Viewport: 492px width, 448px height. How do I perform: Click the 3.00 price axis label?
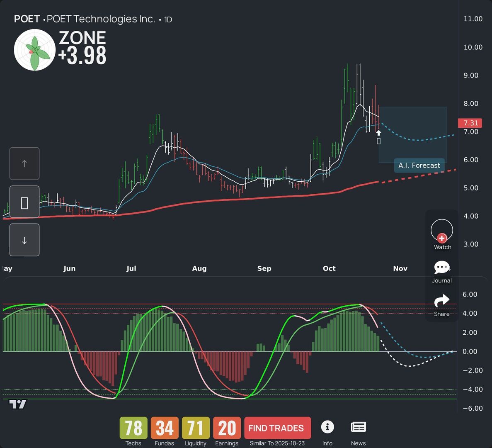(471, 244)
